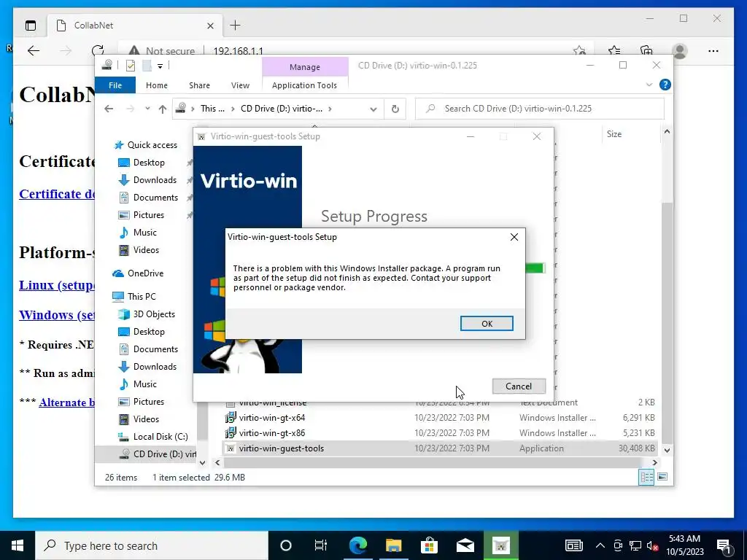
Task: Switch to large icons view layout
Action: tap(662, 477)
